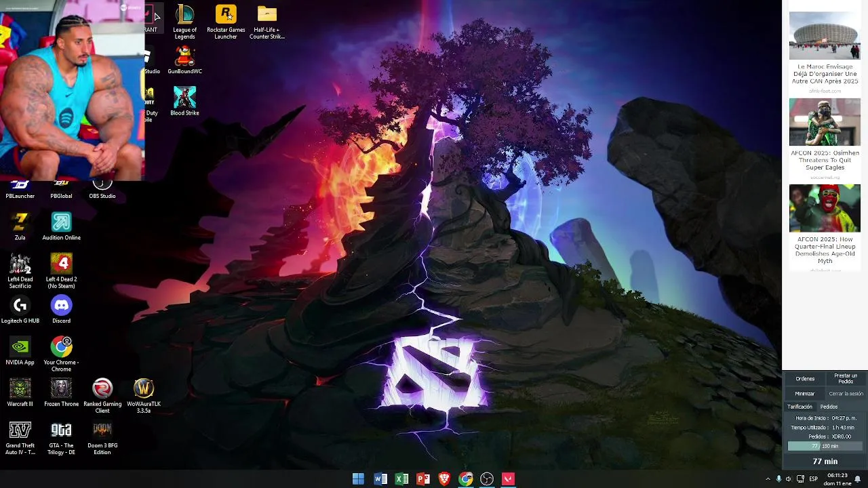Open the Osimhen article thumbnail
Image resolution: width=868 pixels, height=488 pixels.
pos(825,122)
